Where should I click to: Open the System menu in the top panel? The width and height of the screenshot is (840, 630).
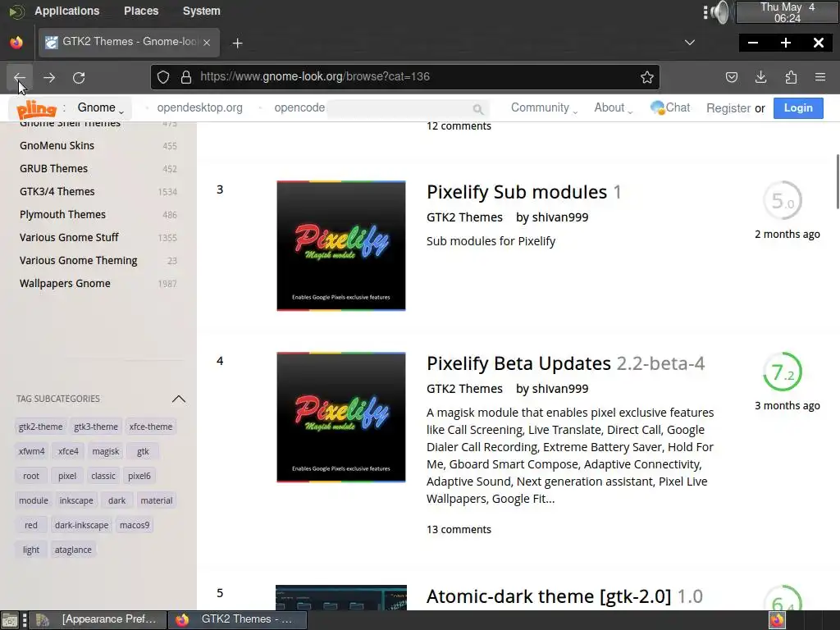point(202,11)
